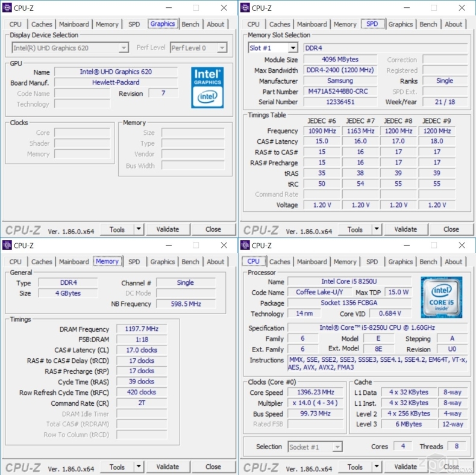Click CPU-Z title icon in processor CPU window
Screen dimensions: 476x475
[245, 245]
